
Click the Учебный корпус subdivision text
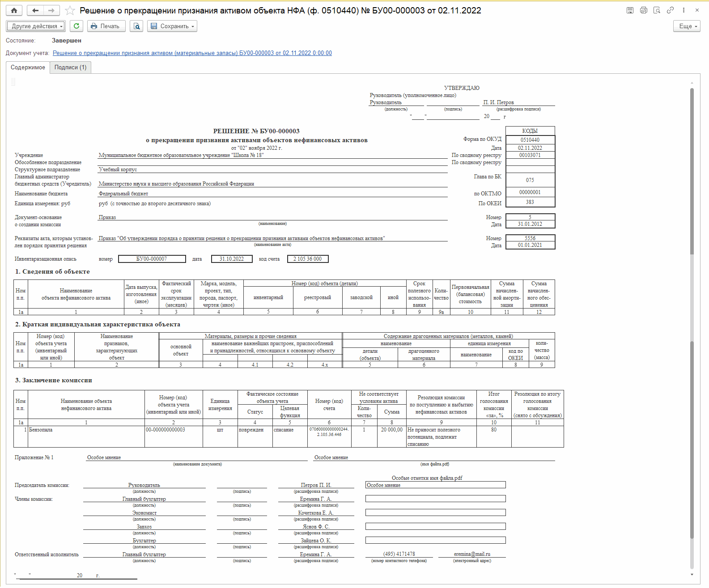point(118,169)
